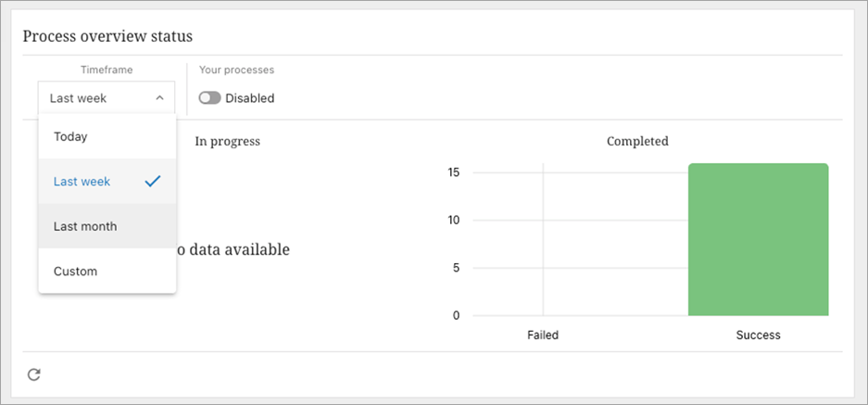Image resolution: width=868 pixels, height=405 pixels.
Task: Click the Completed chart title
Action: tap(637, 142)
